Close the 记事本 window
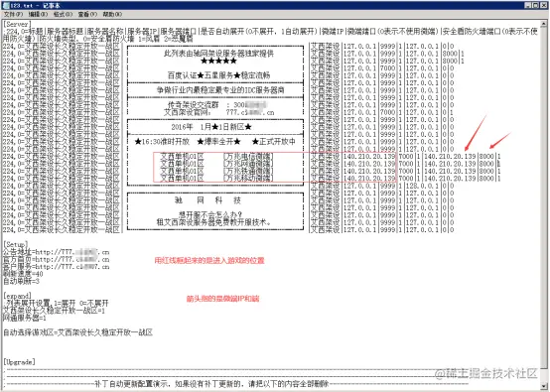This screenshot has height=392, width=550. click(543, 5)
